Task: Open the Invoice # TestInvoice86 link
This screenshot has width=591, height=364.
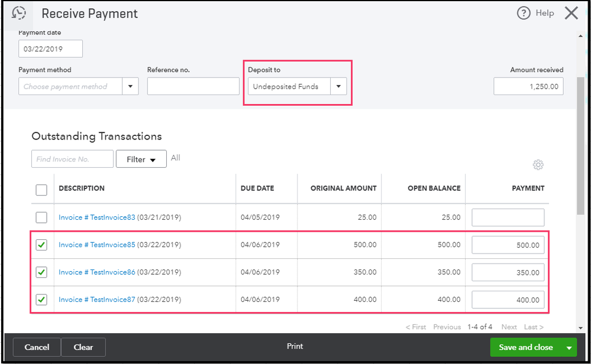Action: [x=96, y=272]
